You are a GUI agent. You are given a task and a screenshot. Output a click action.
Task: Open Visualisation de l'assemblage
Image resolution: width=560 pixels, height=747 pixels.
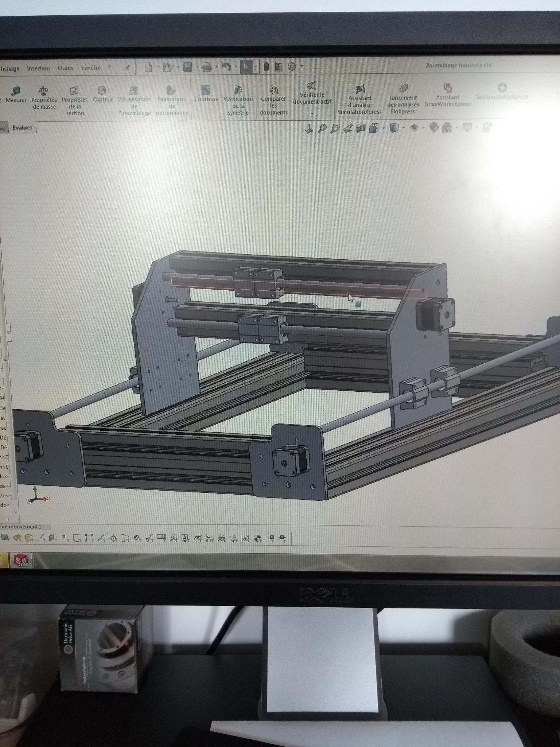(x=134, y=101)
